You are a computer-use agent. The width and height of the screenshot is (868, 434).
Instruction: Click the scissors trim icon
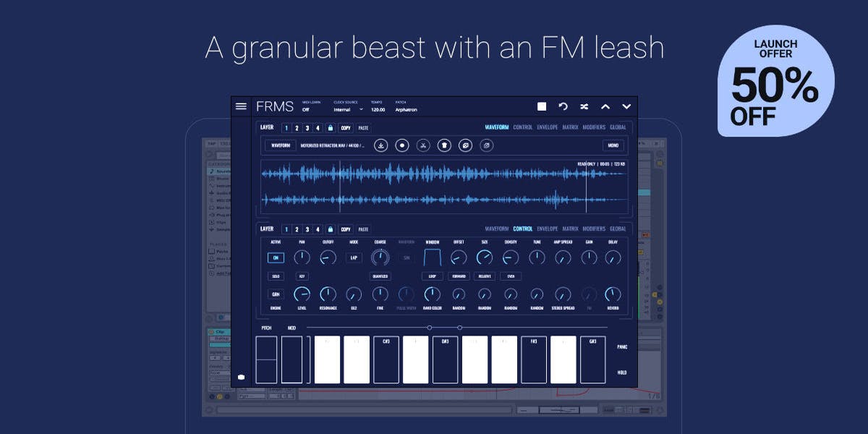tap(423, 145)
